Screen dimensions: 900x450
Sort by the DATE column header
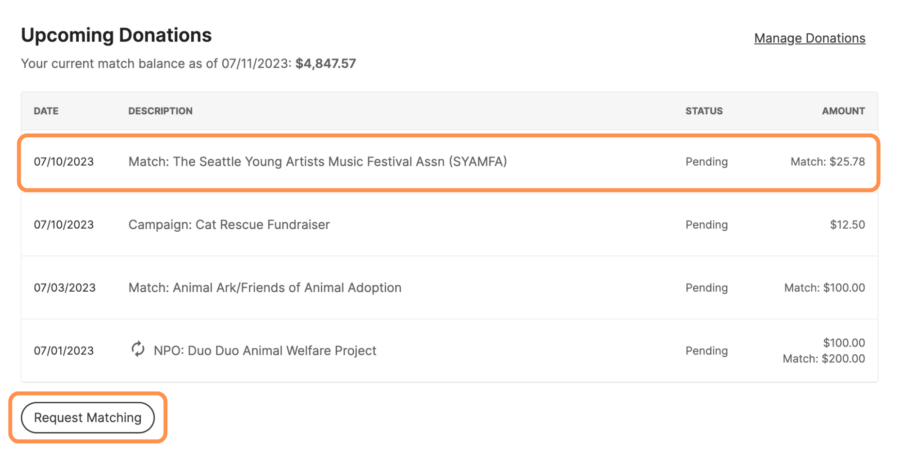(x=46, y=111)
